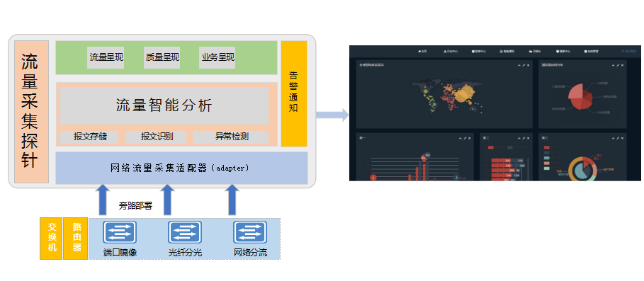Click the orange 路由器 box

76,239
